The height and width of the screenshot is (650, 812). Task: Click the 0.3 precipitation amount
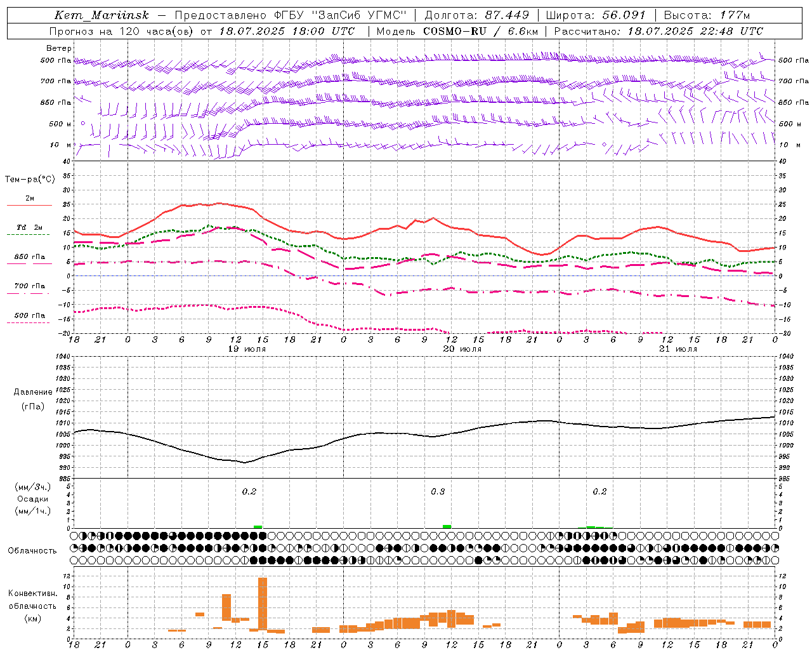438,492
